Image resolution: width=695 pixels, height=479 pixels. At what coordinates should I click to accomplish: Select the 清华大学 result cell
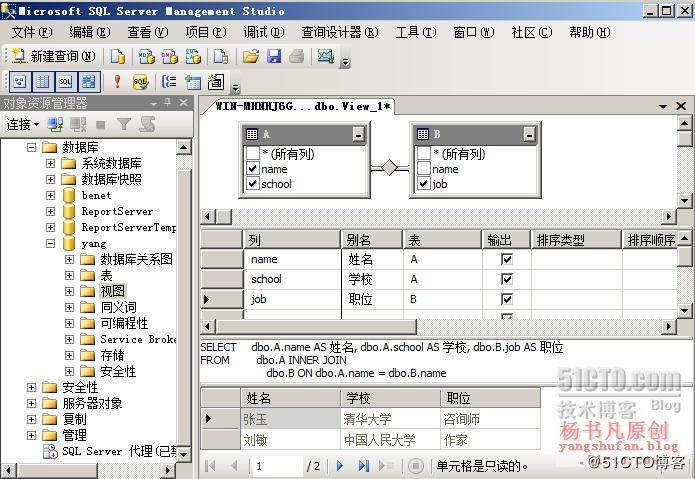390,419
